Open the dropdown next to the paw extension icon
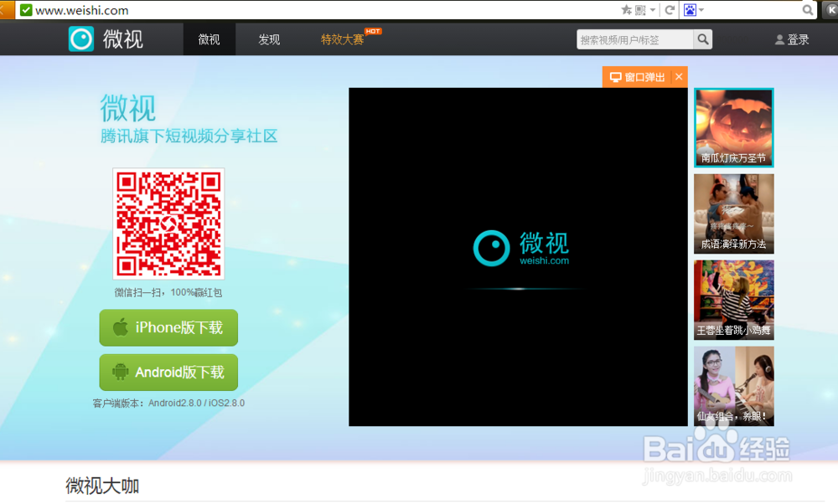The image size is (838, 504). click(x=703, y=9)
